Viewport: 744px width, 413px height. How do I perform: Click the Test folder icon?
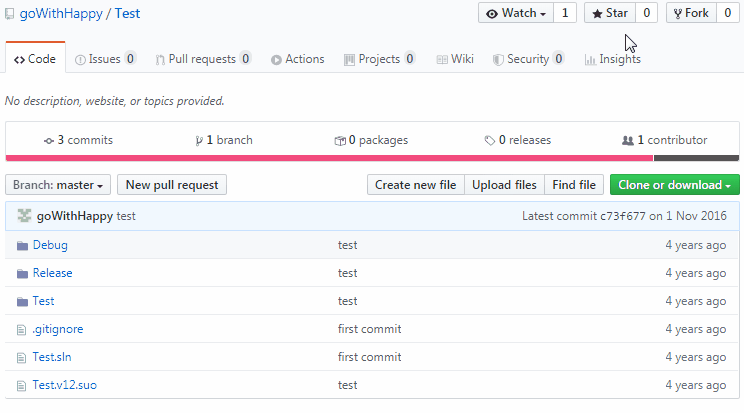tap(22, 301)
